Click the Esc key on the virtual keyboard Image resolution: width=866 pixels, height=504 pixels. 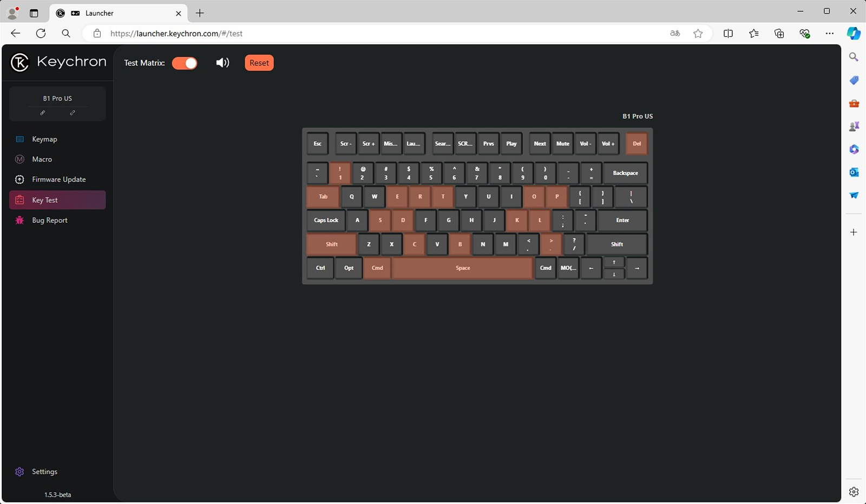point(318,144)
